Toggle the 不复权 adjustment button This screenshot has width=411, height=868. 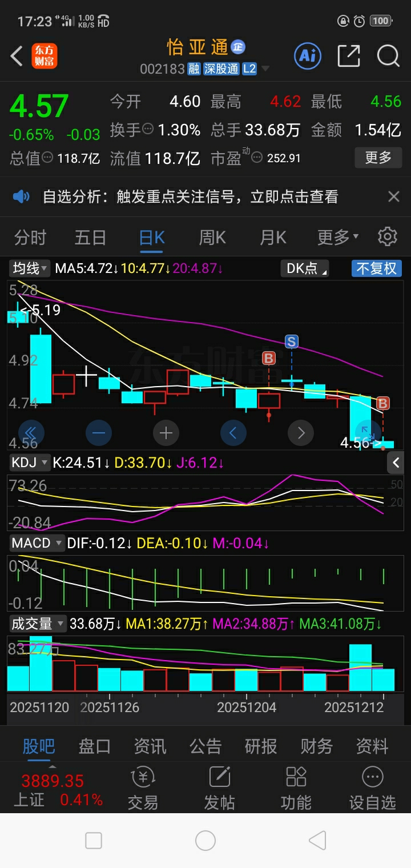click(376, 268)
